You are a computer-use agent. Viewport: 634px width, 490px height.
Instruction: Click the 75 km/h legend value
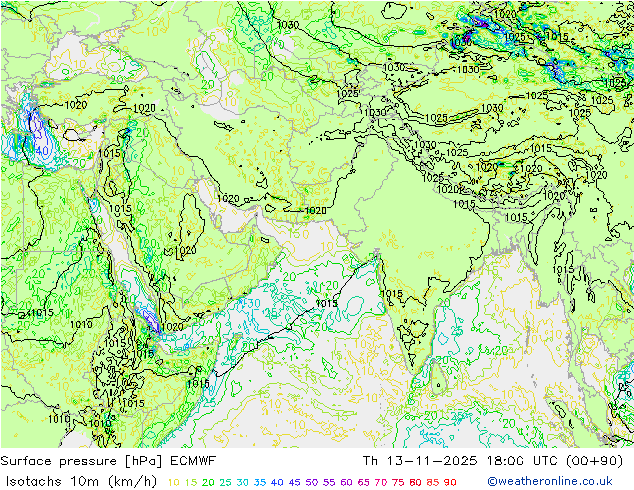click(x=398, y=482)
